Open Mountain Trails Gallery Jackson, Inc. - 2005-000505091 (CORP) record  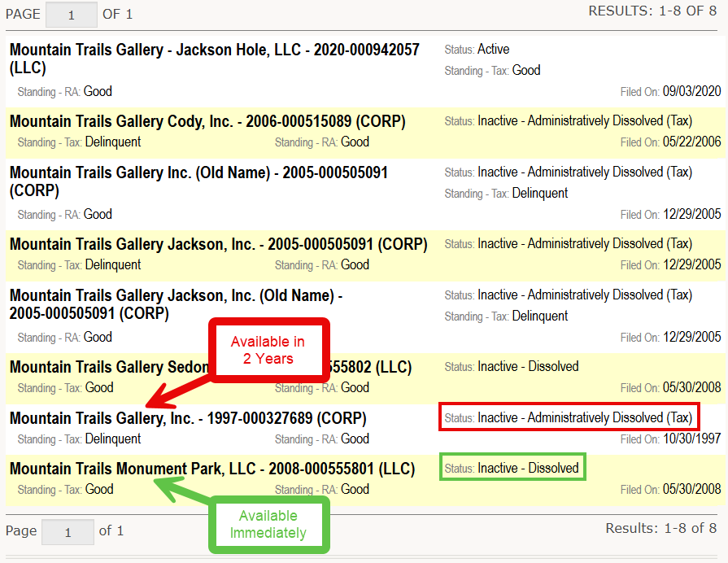pos(218,244)
